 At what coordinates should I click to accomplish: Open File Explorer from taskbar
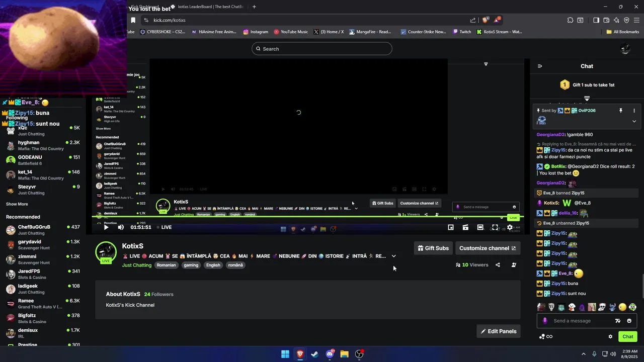click(x=344, y=354)
